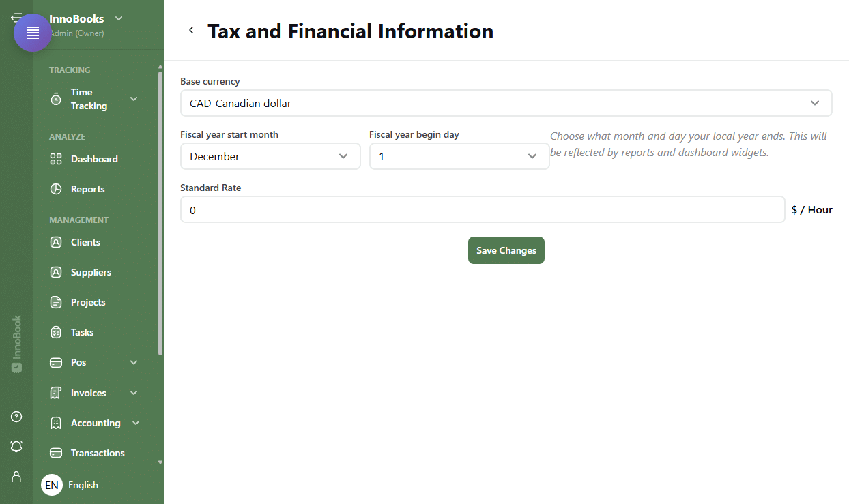
Task: Click the Tax and Financial Information heading
Action: pyautogui.click(x=351, y=31)
